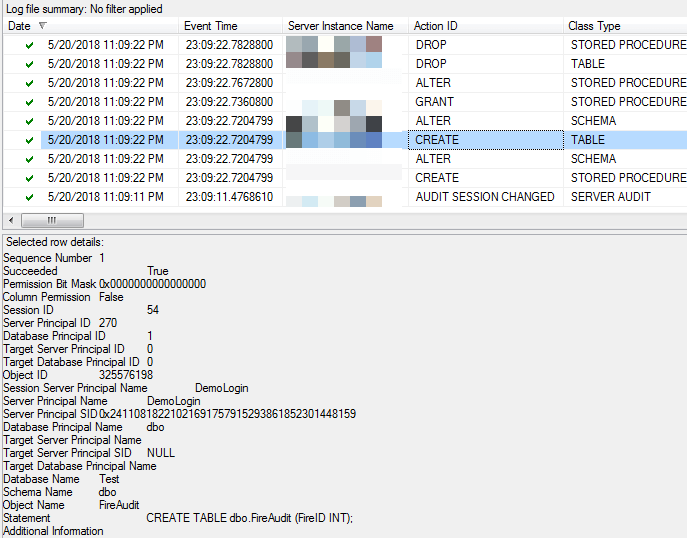Click the left arrow of the horizontal scrollbar
Screen dimensions: 687x538
click(x=11, y=220)
